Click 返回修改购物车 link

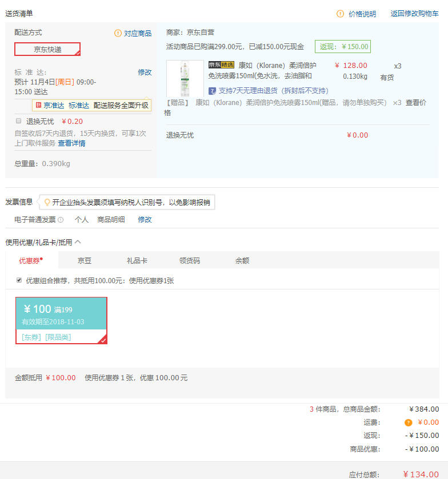(415, 14)
